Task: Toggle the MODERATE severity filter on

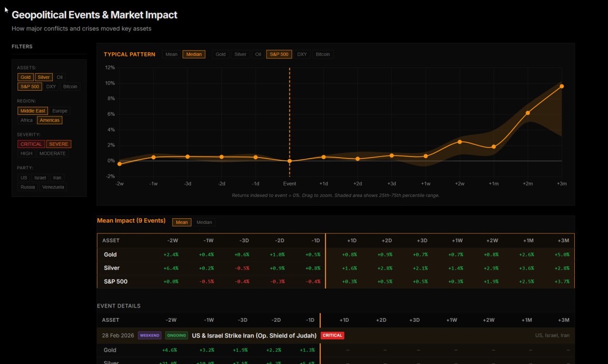Action: click(x=53, y=153)
